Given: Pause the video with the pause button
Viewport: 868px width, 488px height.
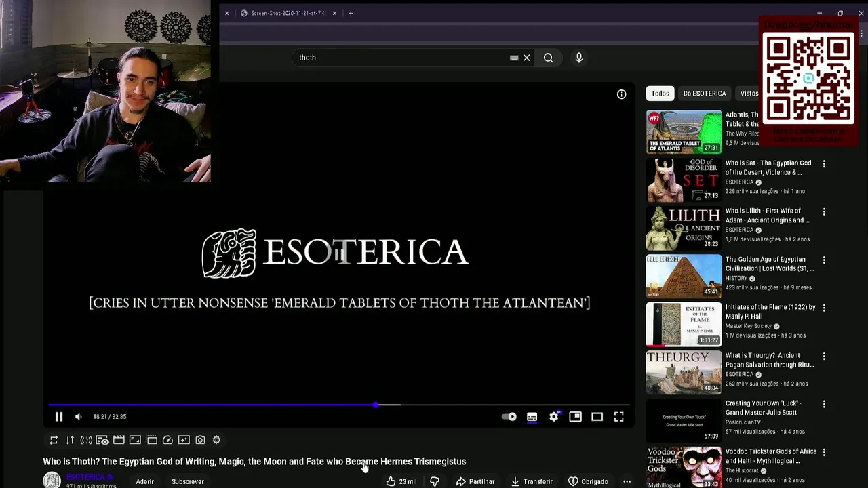Looking at the screenshot, I should point(59,417).
